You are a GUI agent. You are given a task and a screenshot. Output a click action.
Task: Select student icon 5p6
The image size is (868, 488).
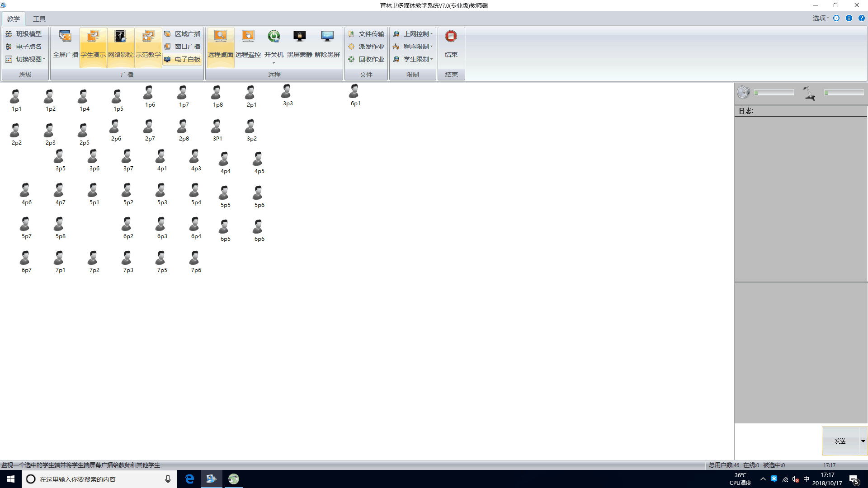tap(259, 192)
